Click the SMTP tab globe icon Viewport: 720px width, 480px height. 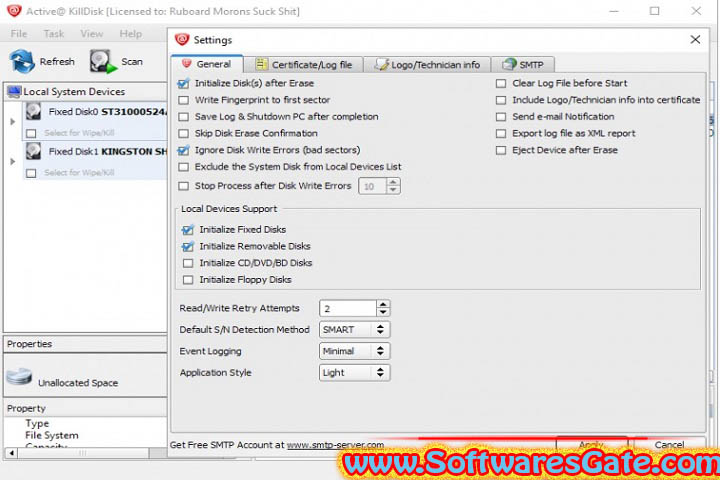pos(509,64)
